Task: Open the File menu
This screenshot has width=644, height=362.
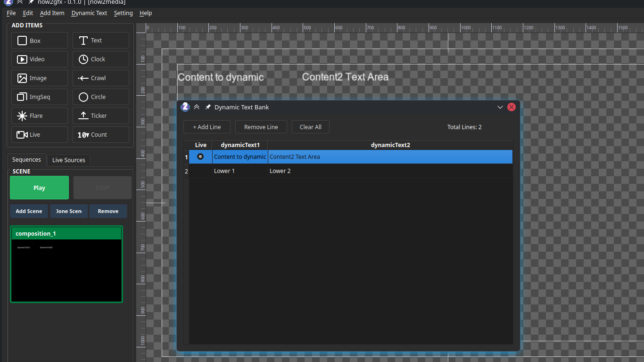Action: pos(11,13)
